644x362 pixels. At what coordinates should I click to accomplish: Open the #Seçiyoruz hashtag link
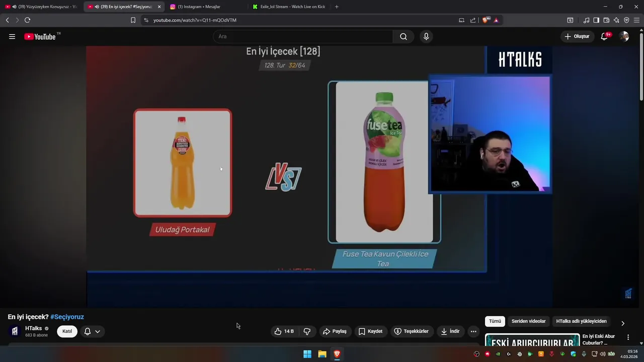(67, 317)
